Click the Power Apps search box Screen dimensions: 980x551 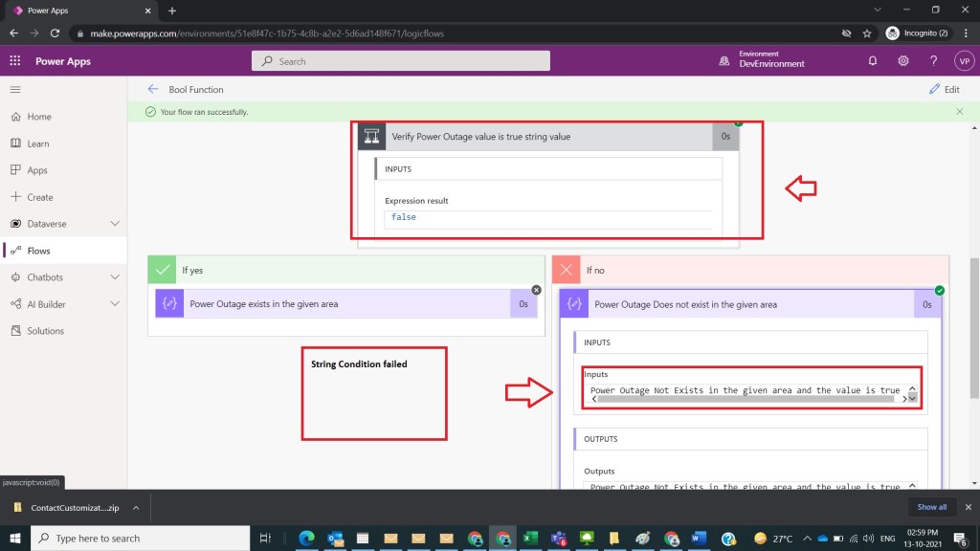click(x=401, y=61)
